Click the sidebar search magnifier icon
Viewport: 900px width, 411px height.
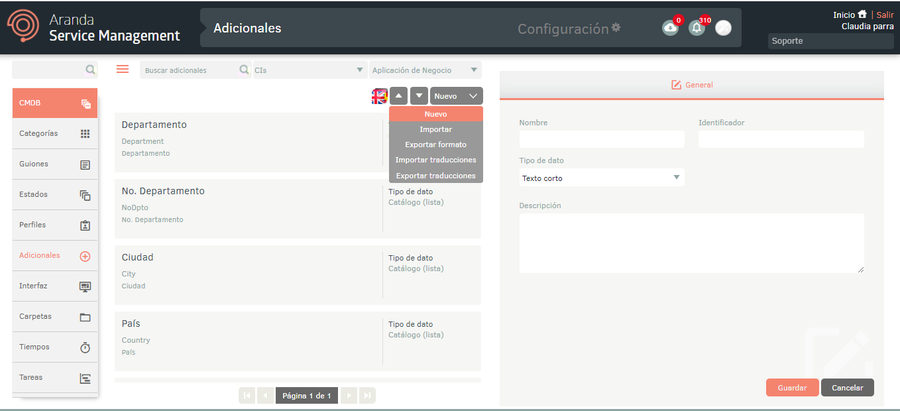tap(90, 69)
